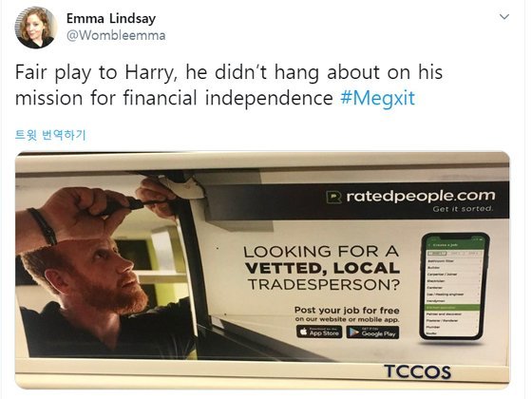The image size is (532, 399).
Task: Click the ratedpeople.com logo icon
Action: pos(333,198)
